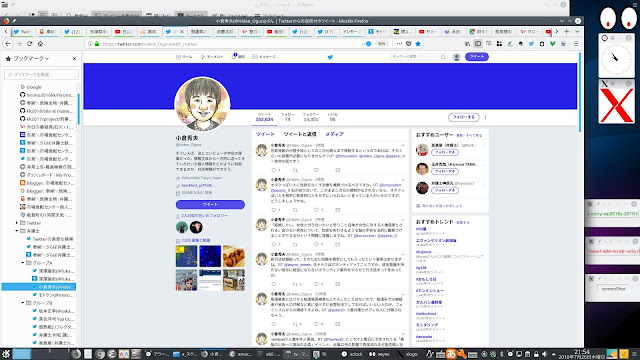Image resolution: width=640 pixels, height=360 pixels.
Task: Open profile more options three dots
Action: (x=485, y=117)
